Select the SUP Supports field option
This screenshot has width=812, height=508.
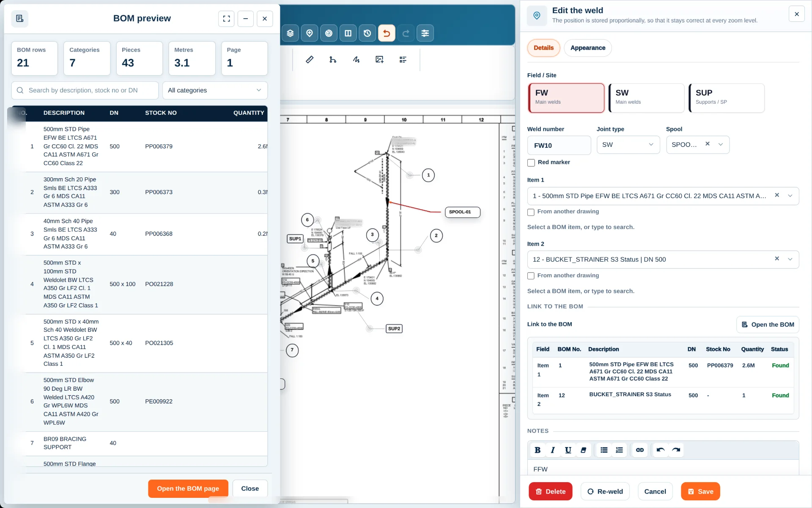pos(727,98)
